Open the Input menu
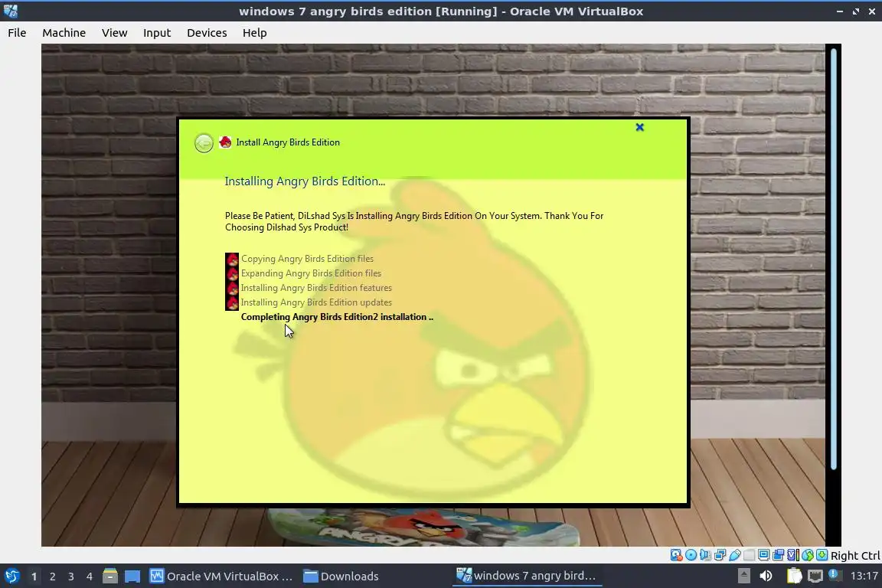The height and width of the screenshot is (588, 882). [x=156, y=33]
